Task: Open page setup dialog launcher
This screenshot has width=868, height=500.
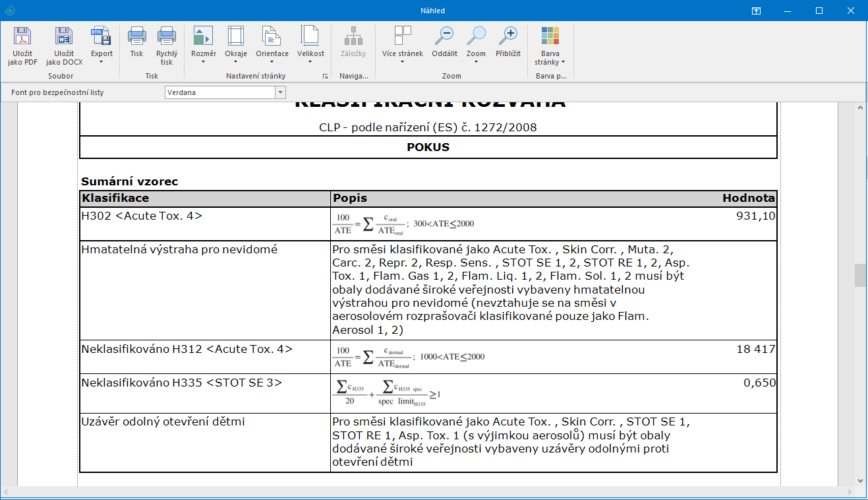Action: [x=325, y=77]
